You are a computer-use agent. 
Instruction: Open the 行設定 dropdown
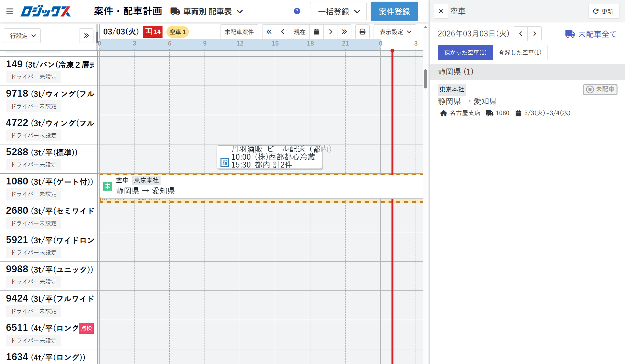tap(22, 36)
